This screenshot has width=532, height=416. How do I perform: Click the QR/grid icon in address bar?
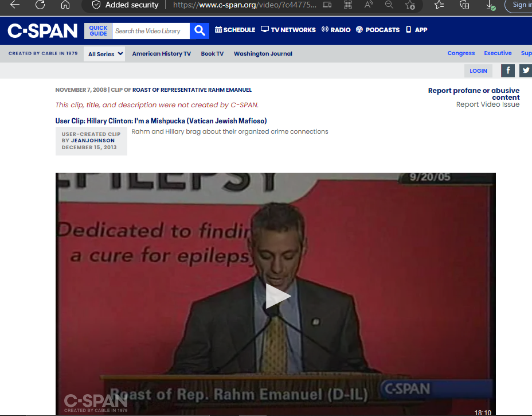[x=348, y=5]
